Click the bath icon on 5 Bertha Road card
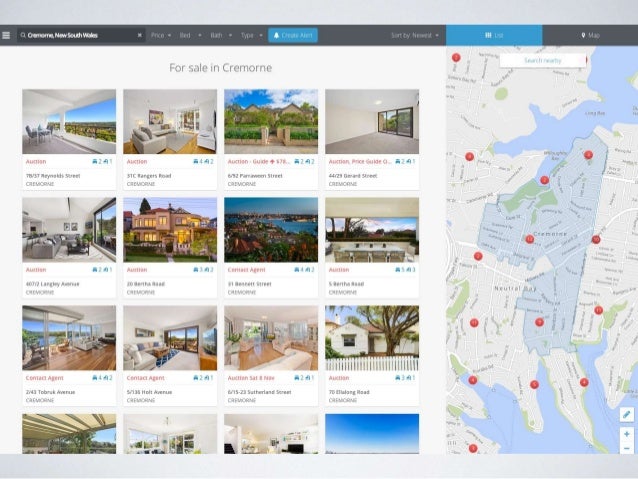The height and width of the screenshot is (479, 638). pyautogui.click(x=408, y=270)
